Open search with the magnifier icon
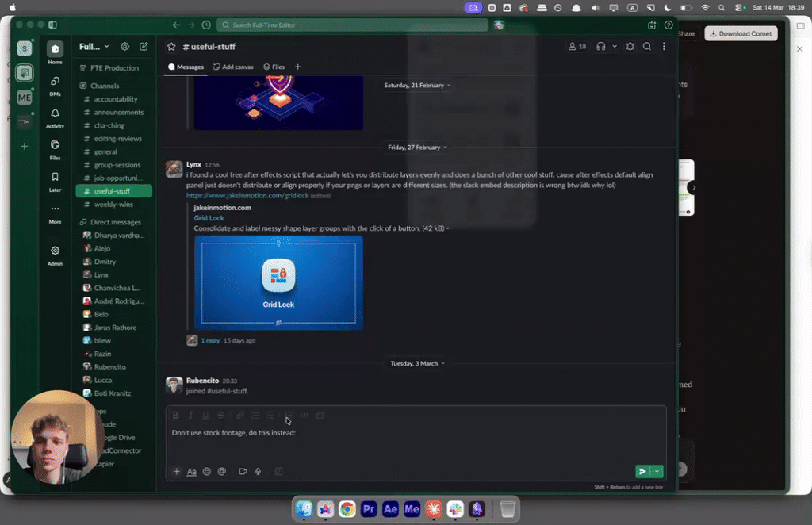Viewport: 812px width, 525px height. point(647,46)
